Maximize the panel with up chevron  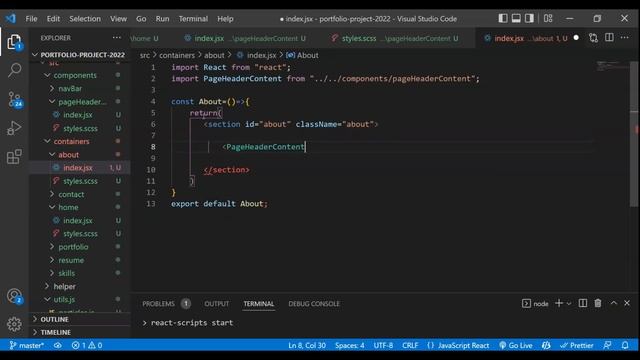pyautogui.click(x=613, y=303)
